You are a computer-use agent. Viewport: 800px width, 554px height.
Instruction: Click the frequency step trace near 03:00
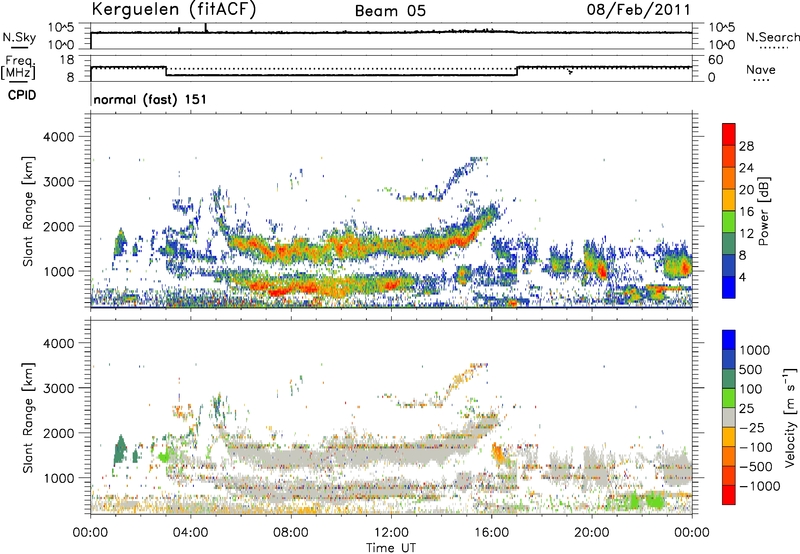pos(166,71)
